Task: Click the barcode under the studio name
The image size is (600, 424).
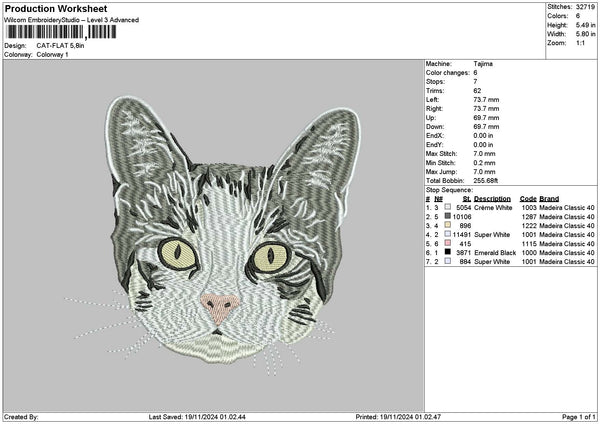Action: 61,32
